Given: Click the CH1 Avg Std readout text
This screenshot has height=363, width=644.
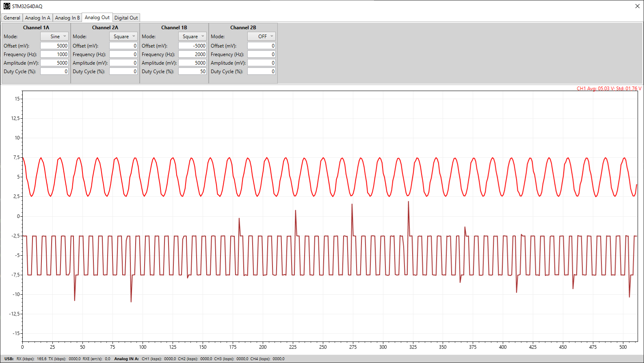Looking at the screenshot, I should pos(609,89).
